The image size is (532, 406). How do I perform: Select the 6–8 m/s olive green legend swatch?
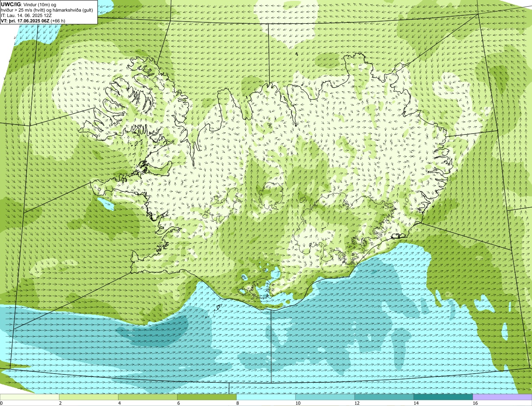pyautogui.click(x=207, y=397)
